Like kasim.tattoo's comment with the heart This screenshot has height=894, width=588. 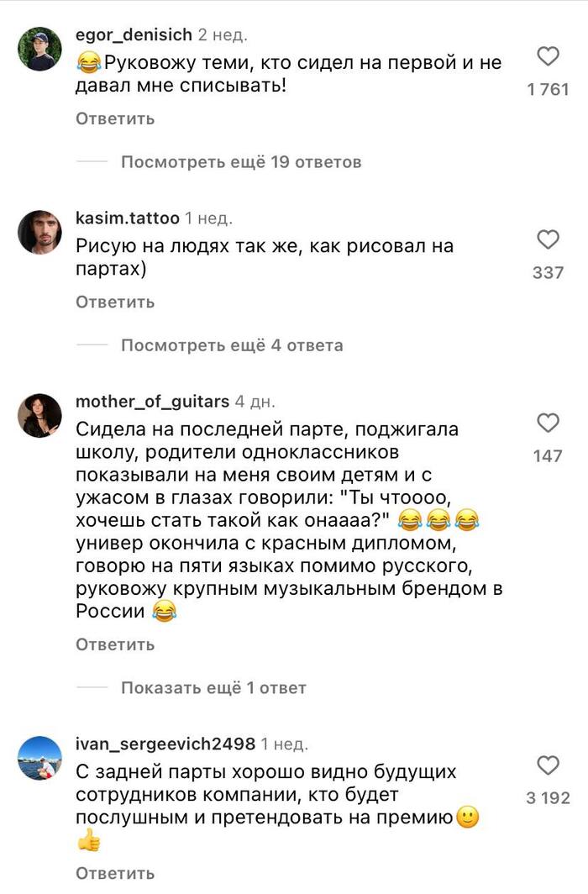click(x=548, y=240)
